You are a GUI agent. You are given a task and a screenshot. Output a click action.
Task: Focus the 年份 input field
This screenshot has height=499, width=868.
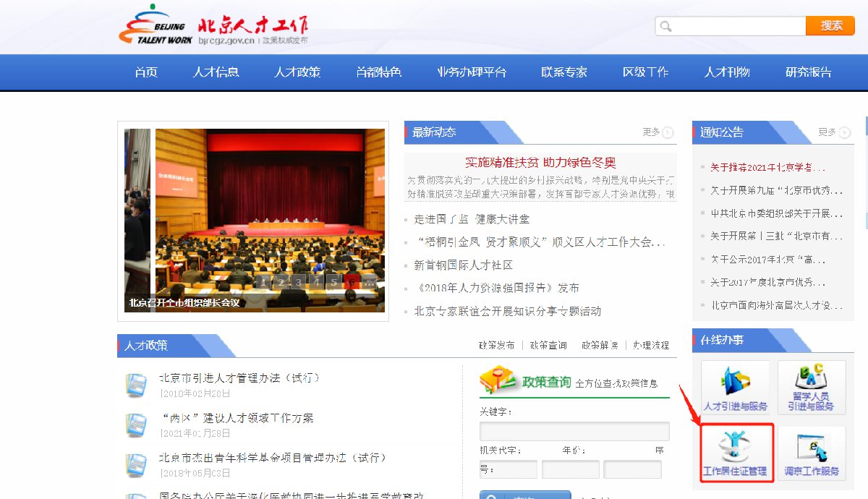pos(571,469)
